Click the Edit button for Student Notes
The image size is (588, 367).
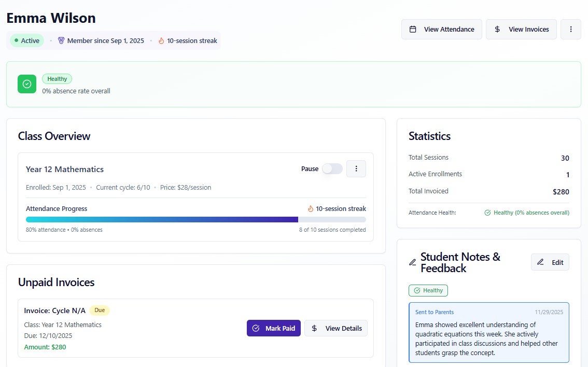pyautogui.click(x=550, y=262)
